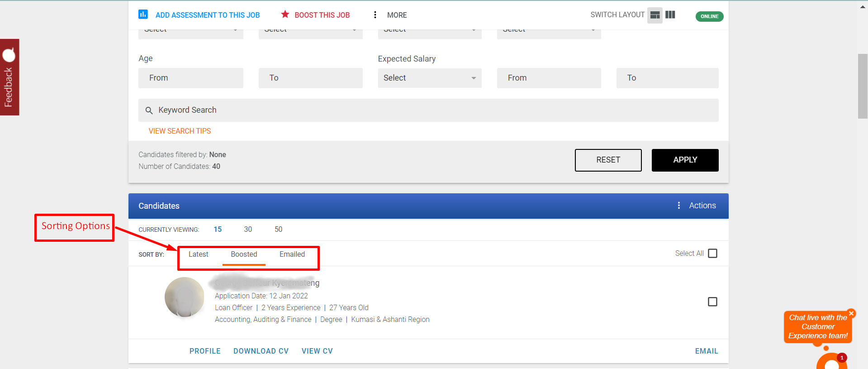Image resolution: width=868 pixels, height=369 pixels.
Task: Open the Candidates Actions three-dot menu
Action: pyautogui.click(x=678, y=206)
